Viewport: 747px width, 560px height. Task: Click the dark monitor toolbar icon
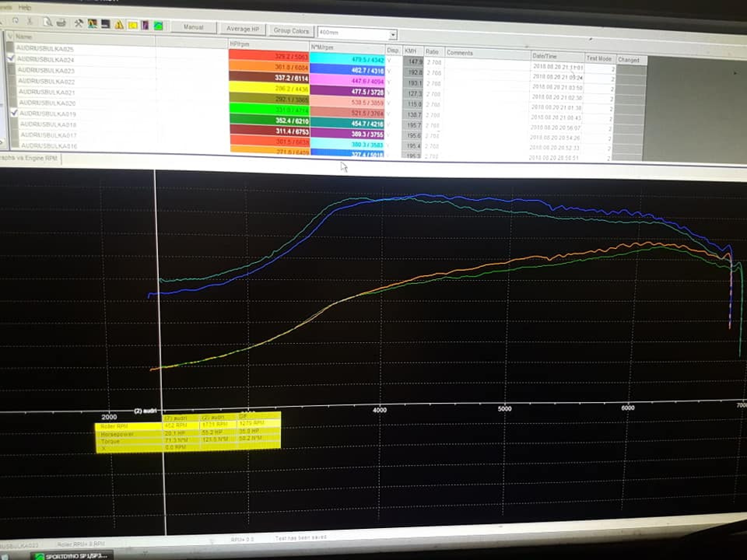pos(105,24)
